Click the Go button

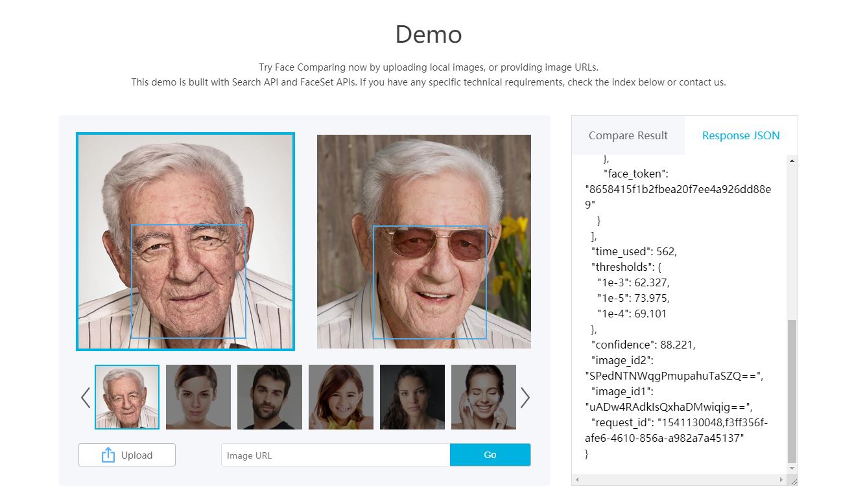tap(490, 455)
